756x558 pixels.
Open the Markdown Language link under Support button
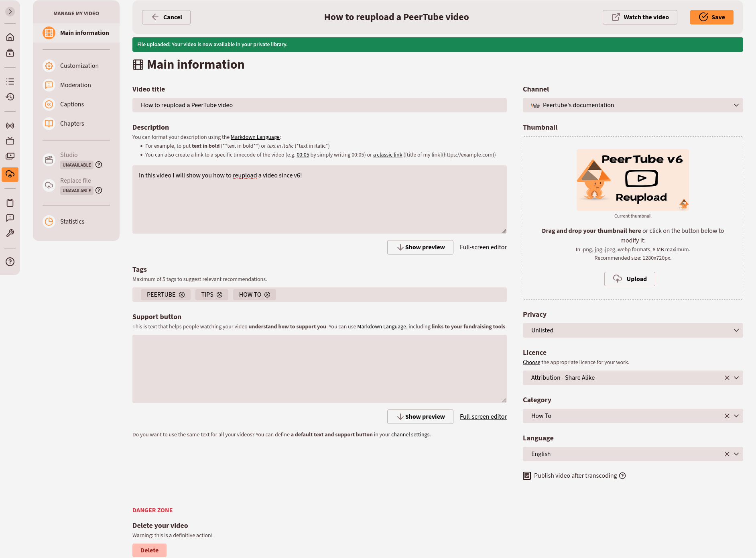(382, 327)
